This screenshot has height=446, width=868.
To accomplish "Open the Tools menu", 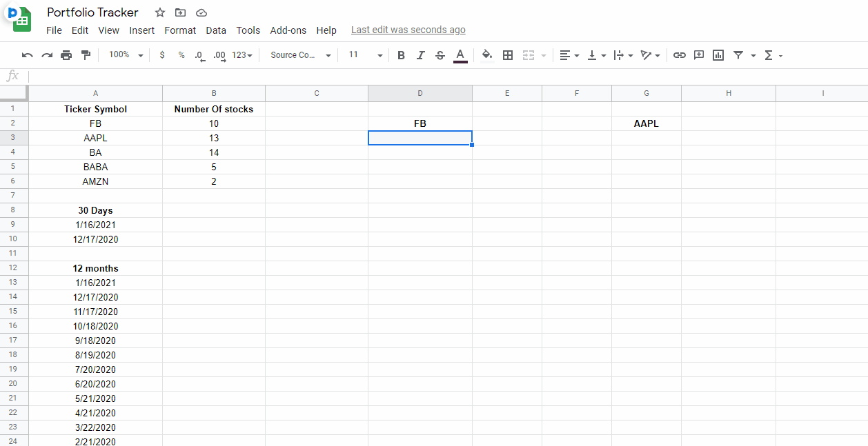I will click(248, 30).
